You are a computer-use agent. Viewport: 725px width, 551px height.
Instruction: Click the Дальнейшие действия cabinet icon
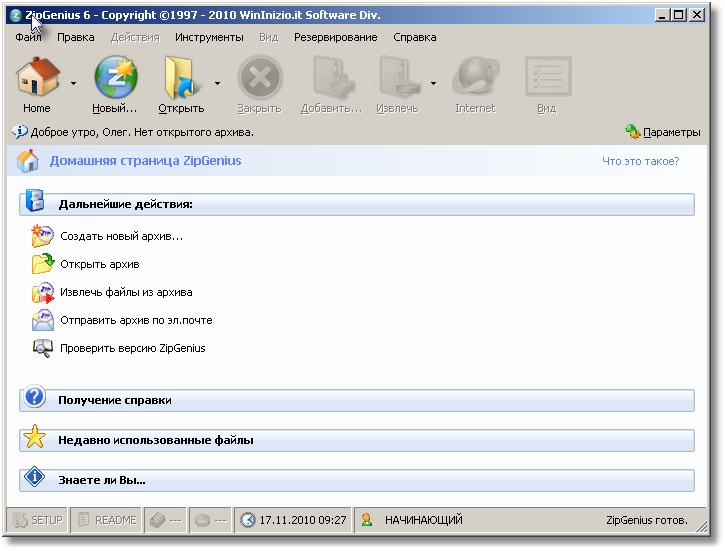(x=35, y=201)
